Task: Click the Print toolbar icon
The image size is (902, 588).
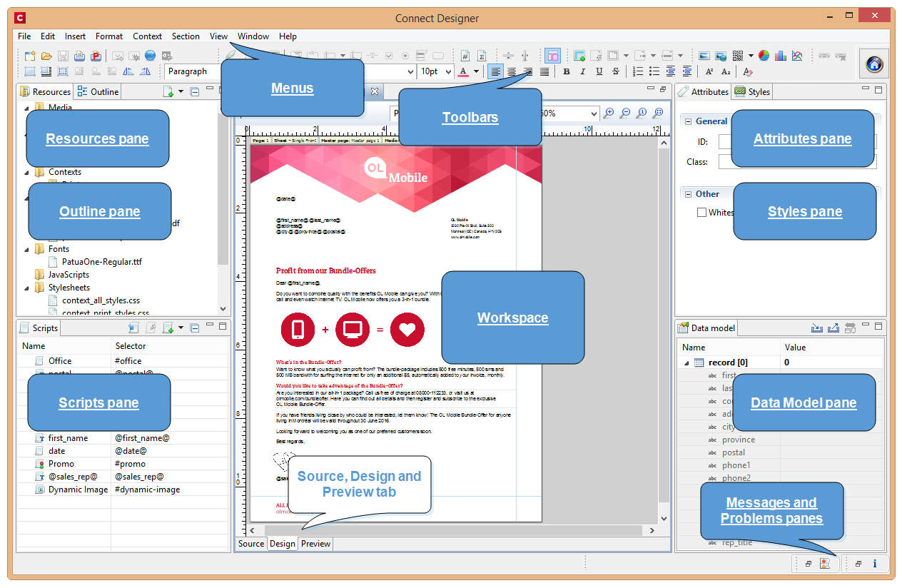Action: [80, 56]
